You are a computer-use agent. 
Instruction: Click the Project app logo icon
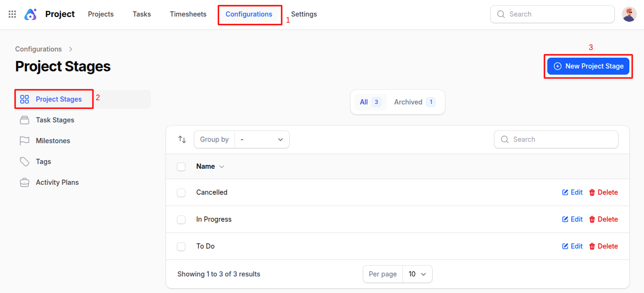tap(31, 14)
